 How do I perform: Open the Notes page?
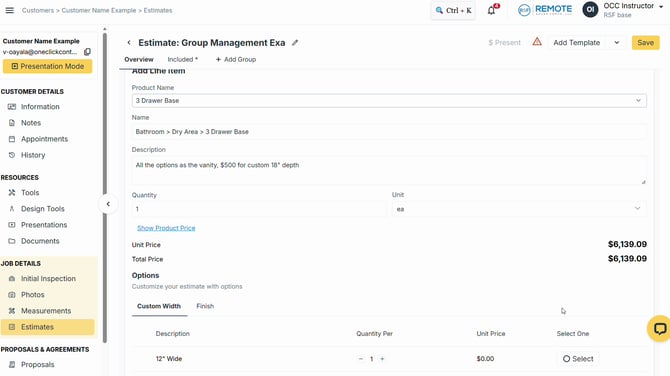(x=31, y=123)
